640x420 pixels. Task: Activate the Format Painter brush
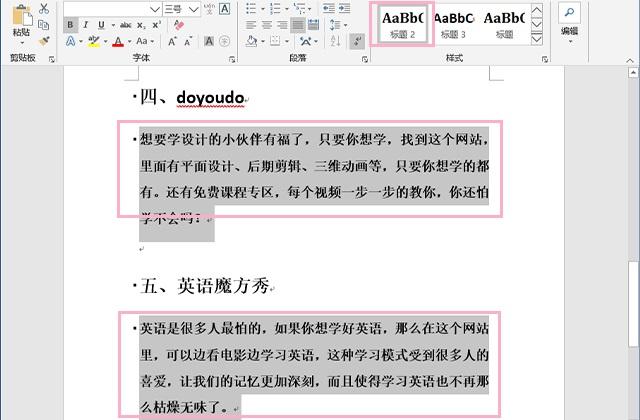coord(44,41)
